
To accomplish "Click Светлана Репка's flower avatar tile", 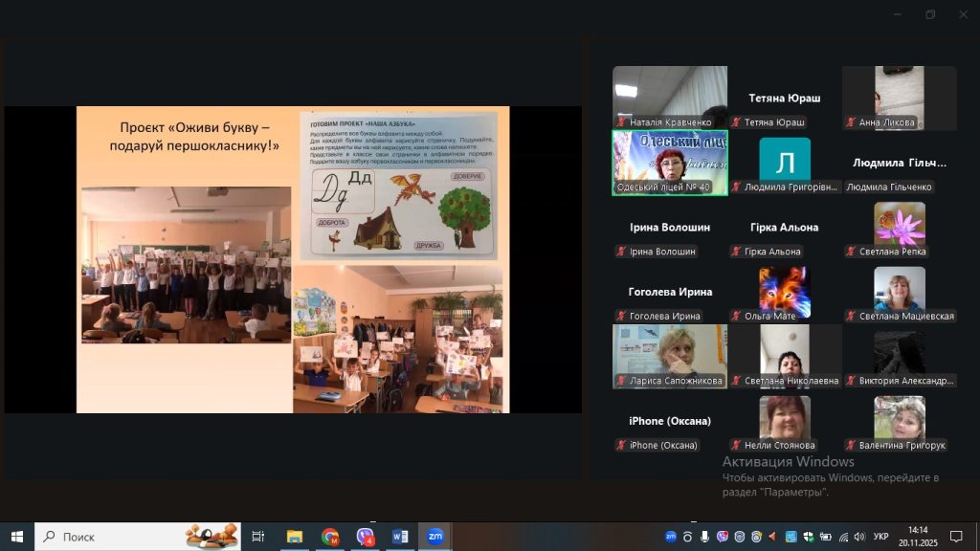I will [900, 225].
